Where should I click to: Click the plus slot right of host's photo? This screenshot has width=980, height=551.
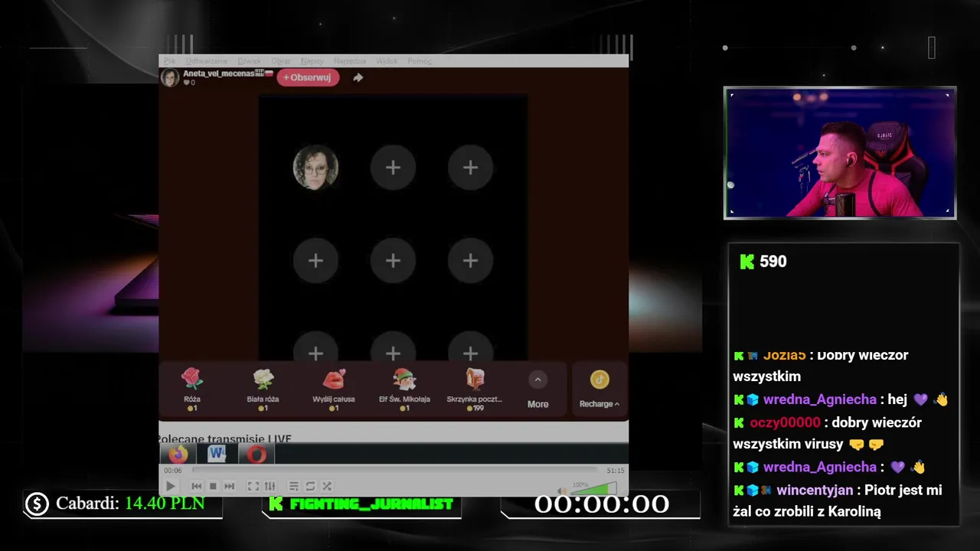coord(393,168)
